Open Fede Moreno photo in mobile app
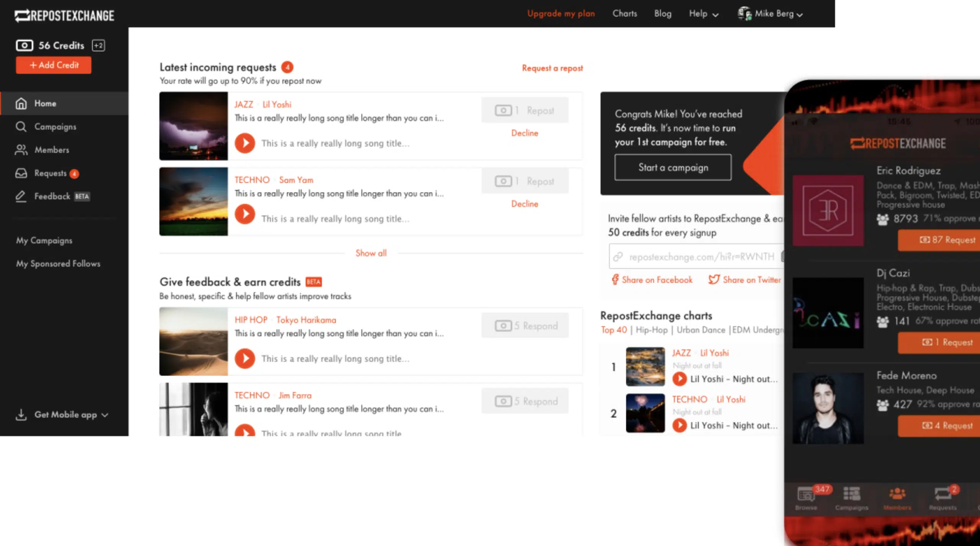Image resolution: width=980 pixels, height=546 pixels. (828, 408)
